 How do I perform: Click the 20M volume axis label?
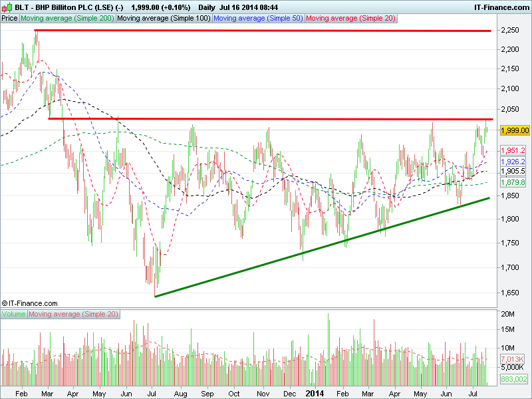pyautogui.click(x=507, y=314)
